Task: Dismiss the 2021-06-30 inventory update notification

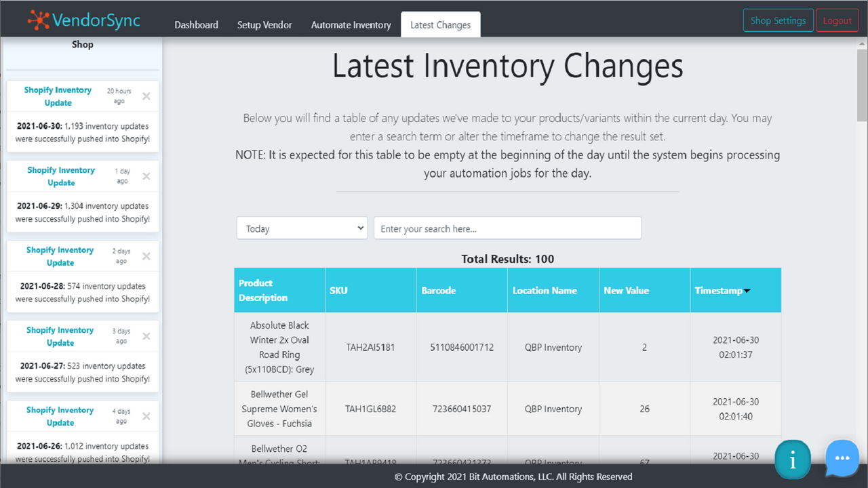Action: coord(146,96)
